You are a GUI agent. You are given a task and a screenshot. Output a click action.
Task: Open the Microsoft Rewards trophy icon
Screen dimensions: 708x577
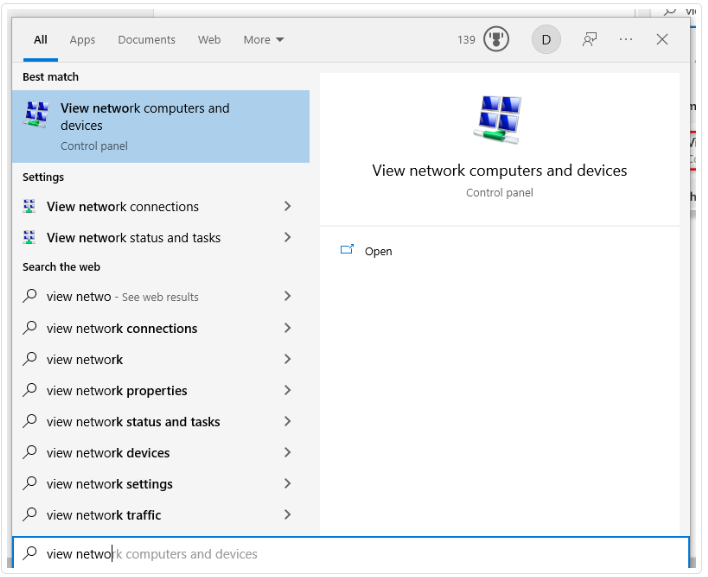point(496,39)
